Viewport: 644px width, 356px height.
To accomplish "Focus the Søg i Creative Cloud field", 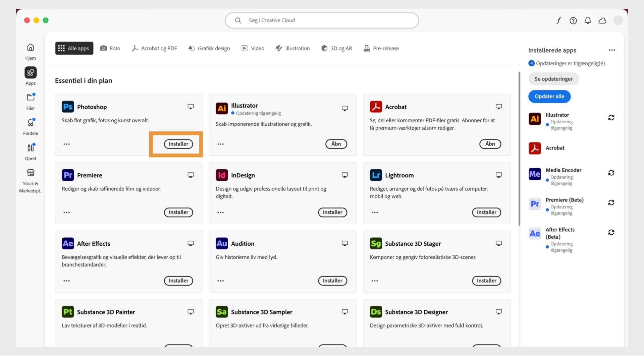I will pyautogui.click(x=322, y=20).
